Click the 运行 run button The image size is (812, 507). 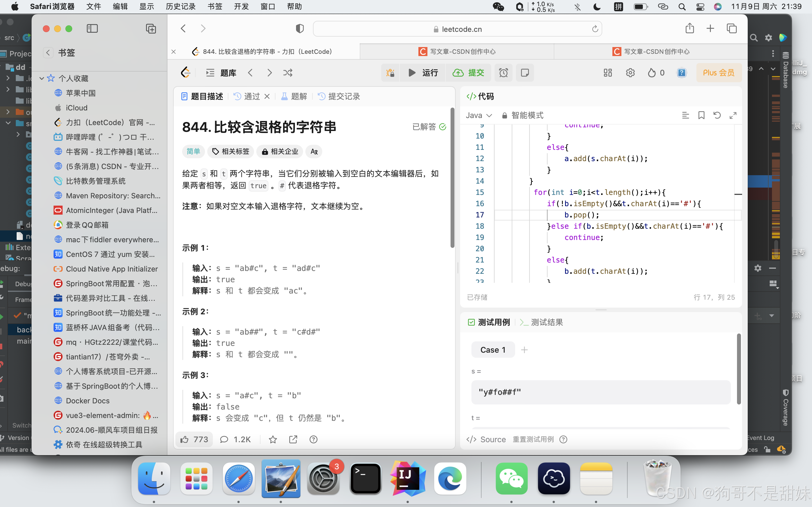click(423, 73)
